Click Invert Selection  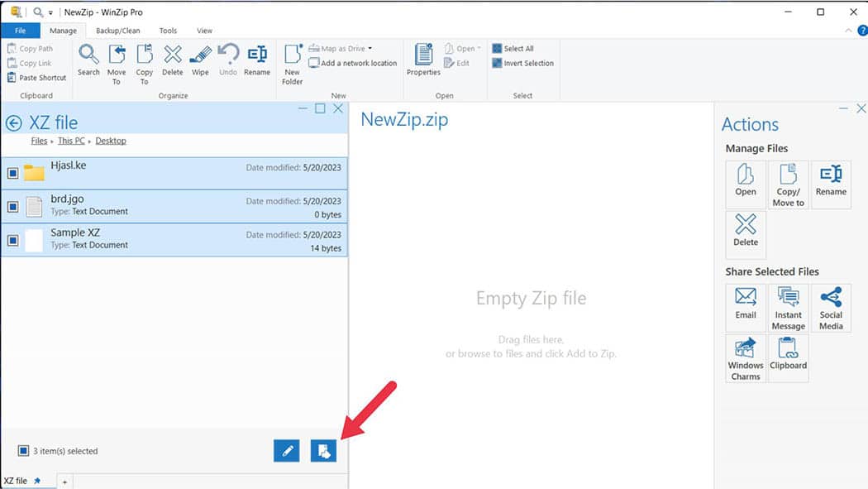point(523,63)
